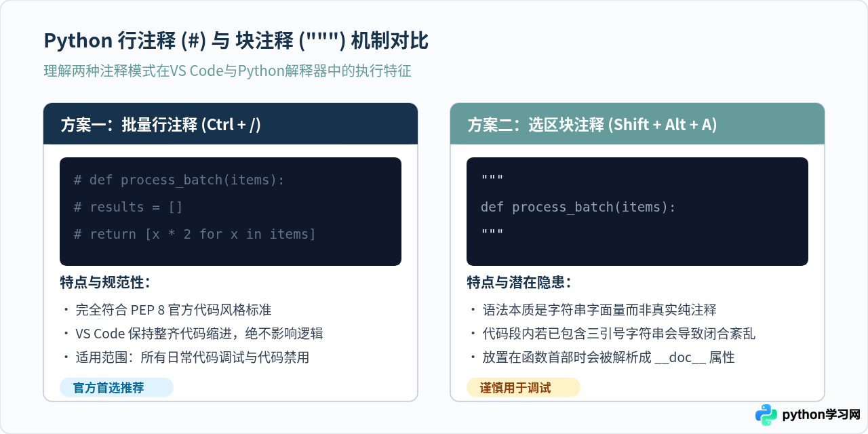
Task: Click the bullet VS Code 保持整齐代码缩进
Action: (193, 334)
